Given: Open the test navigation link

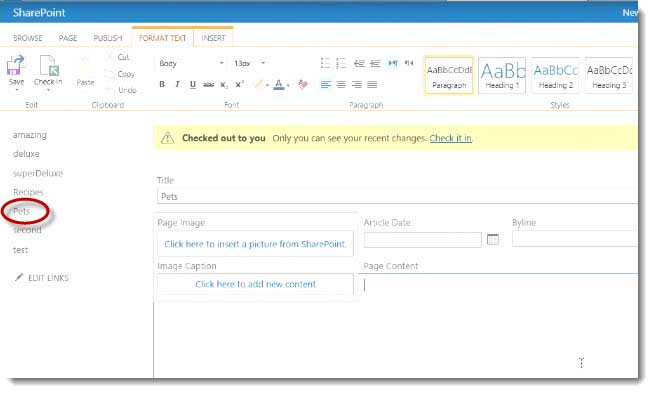Looking at the screenshot, I should [20, 250].
